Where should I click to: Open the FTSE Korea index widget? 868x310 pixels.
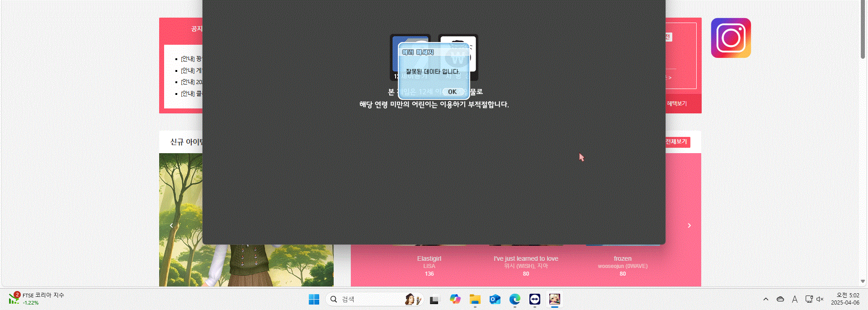click(36, 299)
